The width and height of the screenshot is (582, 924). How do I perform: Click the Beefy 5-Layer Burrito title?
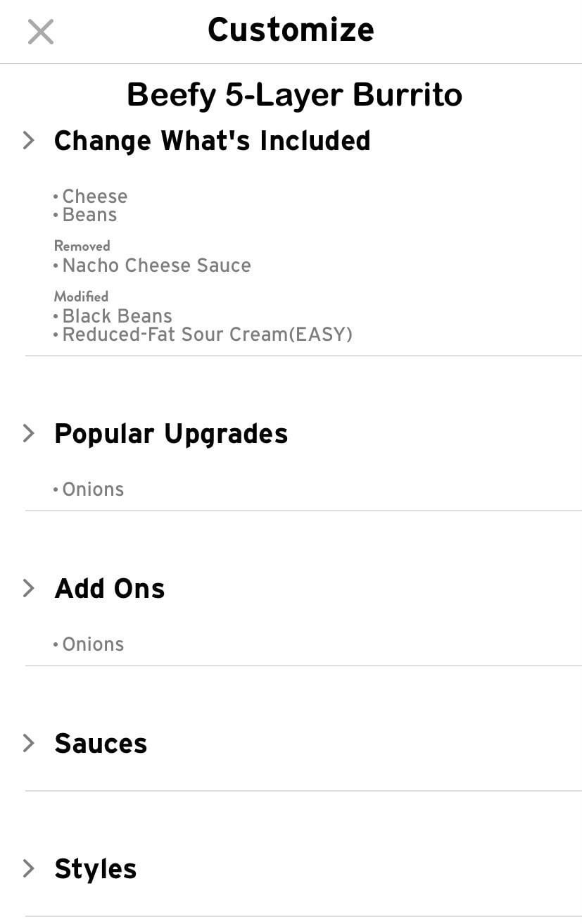294,95
